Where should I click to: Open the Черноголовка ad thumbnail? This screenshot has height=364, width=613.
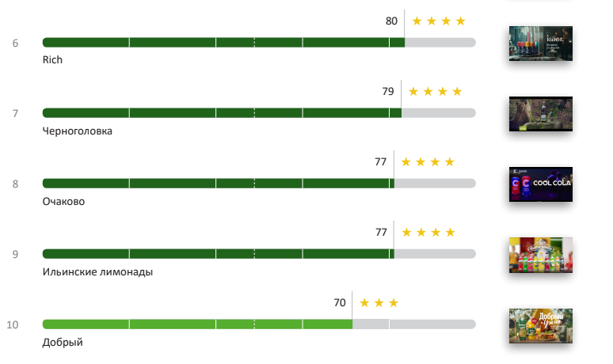pos(540,114)
